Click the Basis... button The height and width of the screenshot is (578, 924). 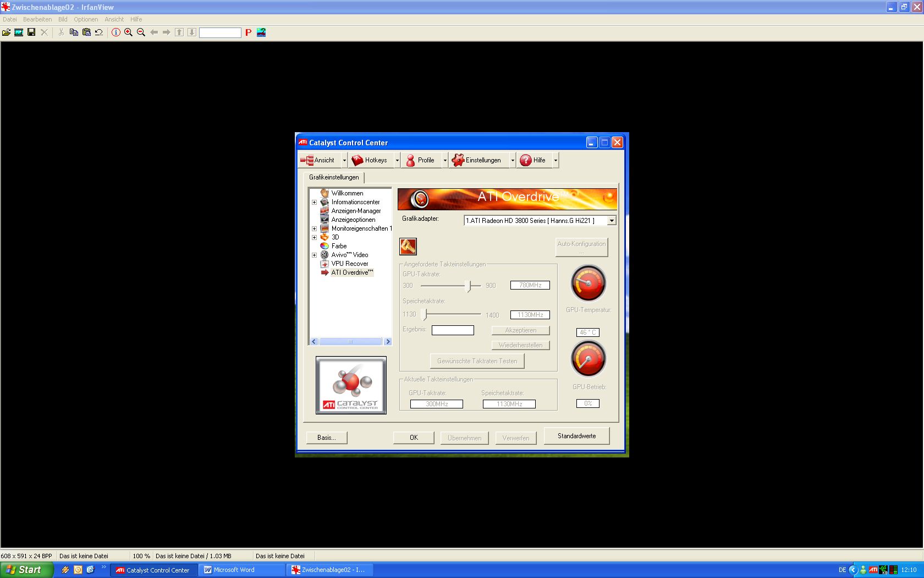click(327, 438)
